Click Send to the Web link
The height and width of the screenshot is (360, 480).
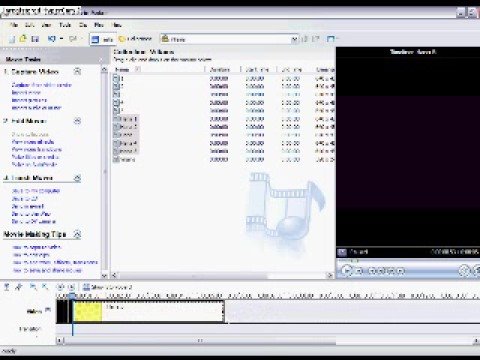31,214
